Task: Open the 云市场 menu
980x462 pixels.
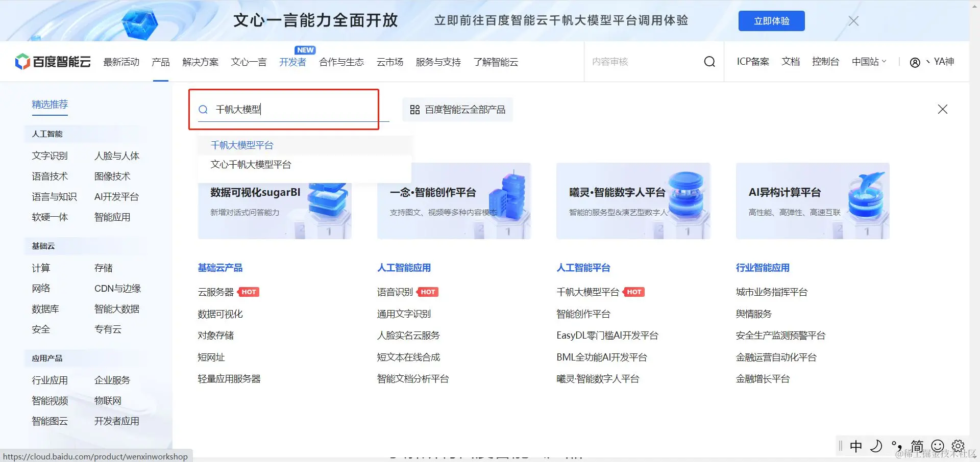Action: 390,62
